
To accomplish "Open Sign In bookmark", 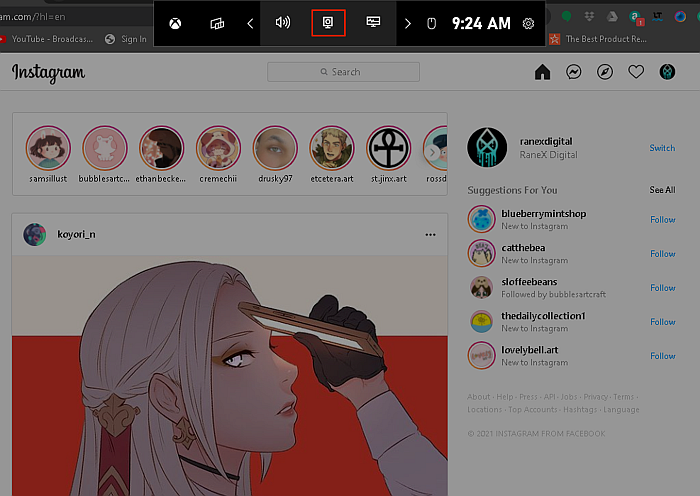I will click(126, 39).
